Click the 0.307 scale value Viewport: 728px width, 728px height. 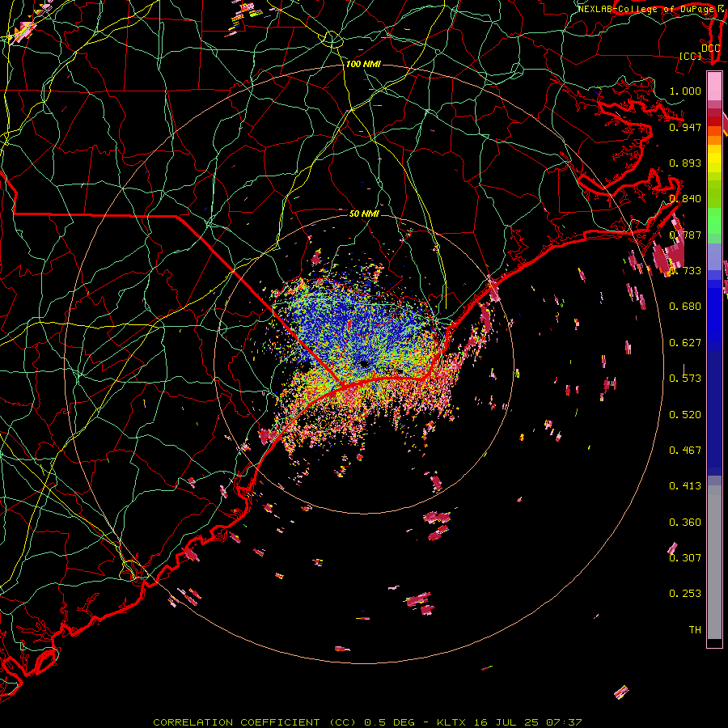[x=685, y=558]
